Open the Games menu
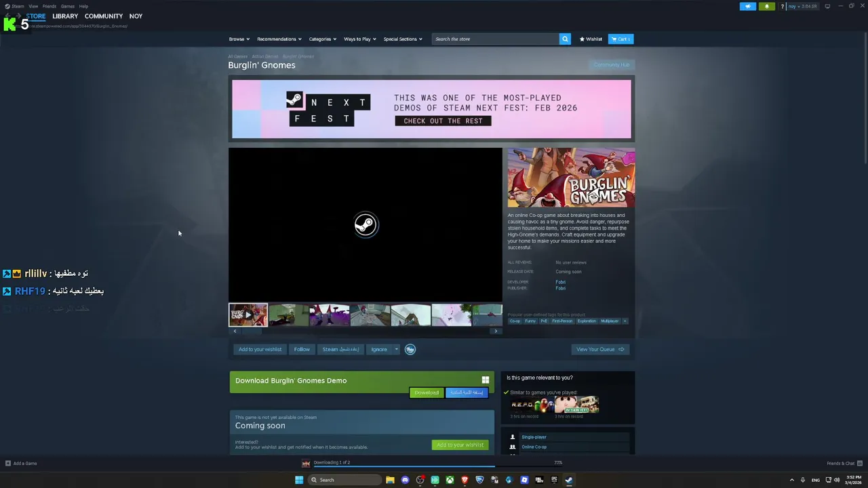This screenshot has height=488, width=868. pyautogui.click(x=68, y=6)
